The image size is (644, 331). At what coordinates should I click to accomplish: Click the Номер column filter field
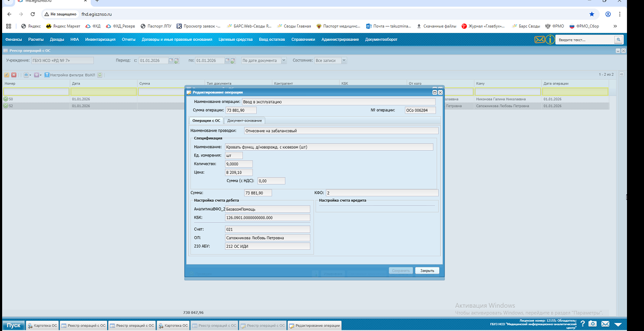[x=36, y=92]
